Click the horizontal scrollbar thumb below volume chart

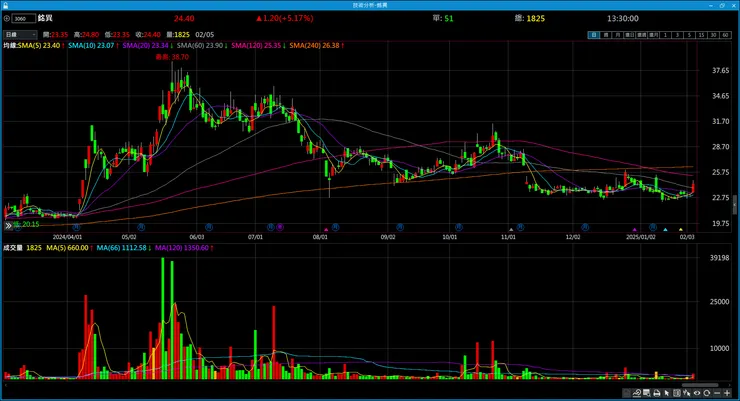coord(699,385)
